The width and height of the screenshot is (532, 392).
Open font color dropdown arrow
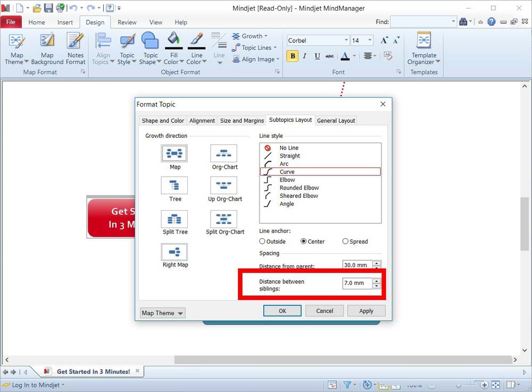pyautogui.click(x=354, y=56)
